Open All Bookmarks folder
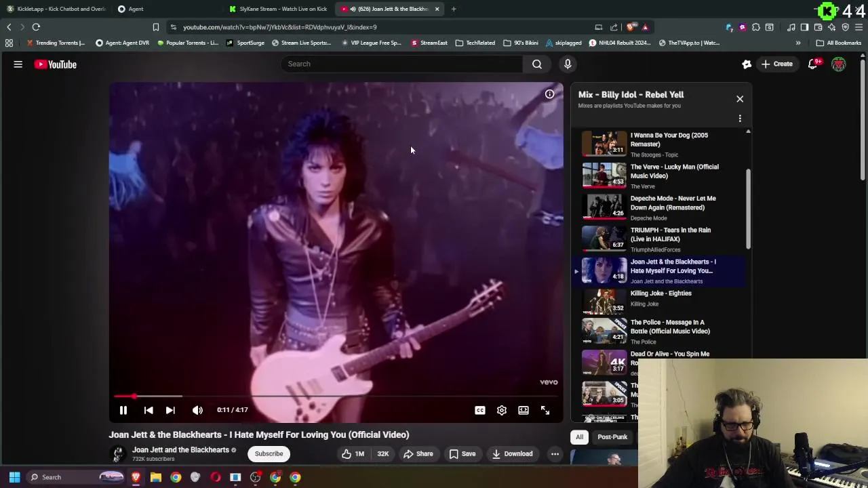 tap(839, 43)
